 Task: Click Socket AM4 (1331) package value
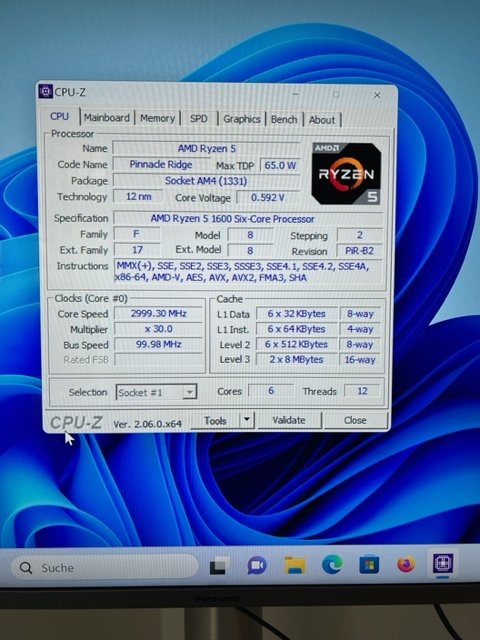coord(206,181)
